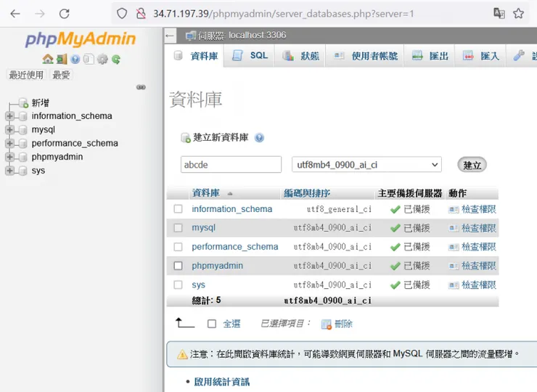Open the 匯出 tab
The image size is (537, 392).
430,55
